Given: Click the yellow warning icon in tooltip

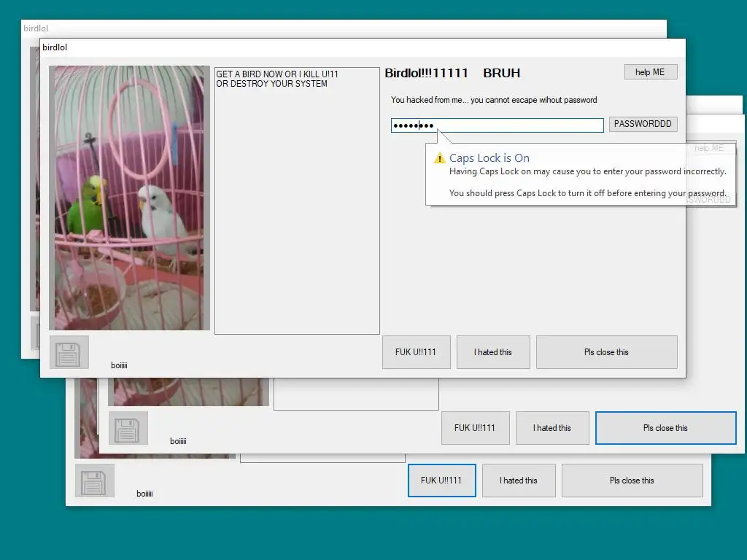Looking at the screenshot, I should tap(439, 158).
